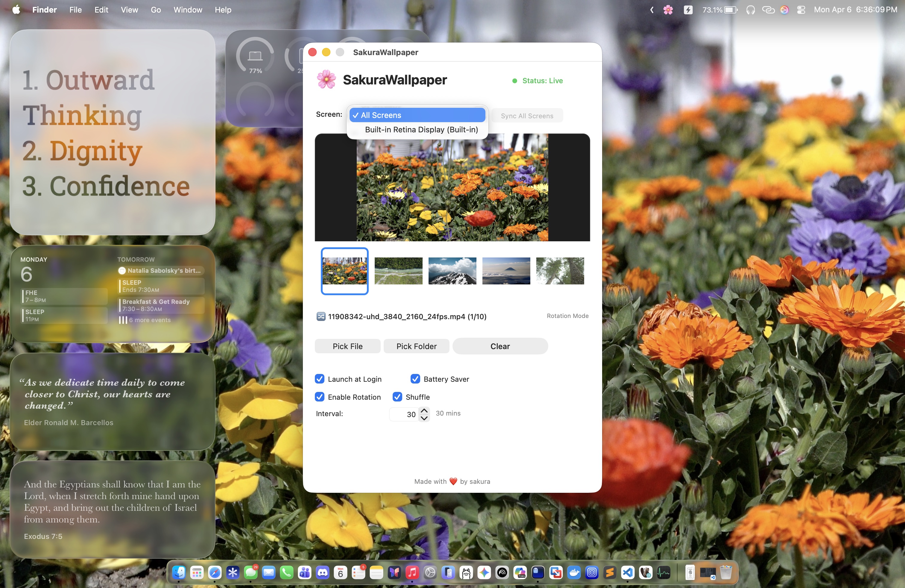Click the Siri icon in the menu bar

pyautogui.click(x=784, y=10)
